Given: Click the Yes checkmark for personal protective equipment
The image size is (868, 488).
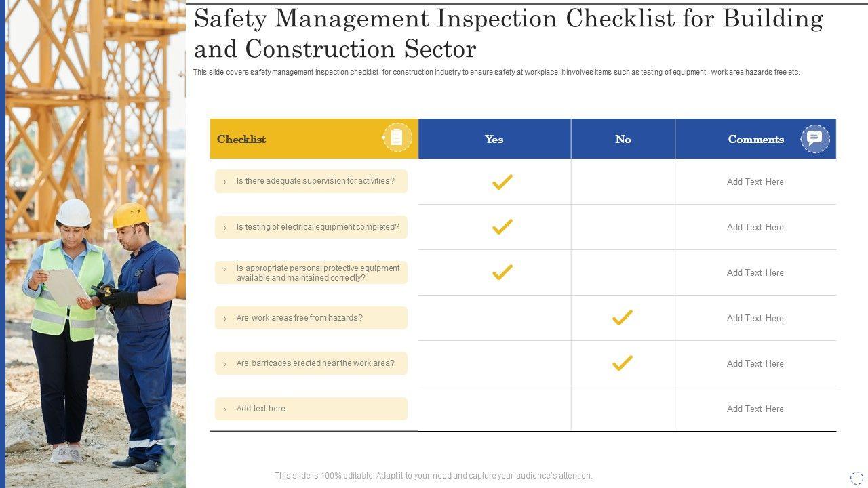Looking at the screenshot, I should (x=502, y=272).
